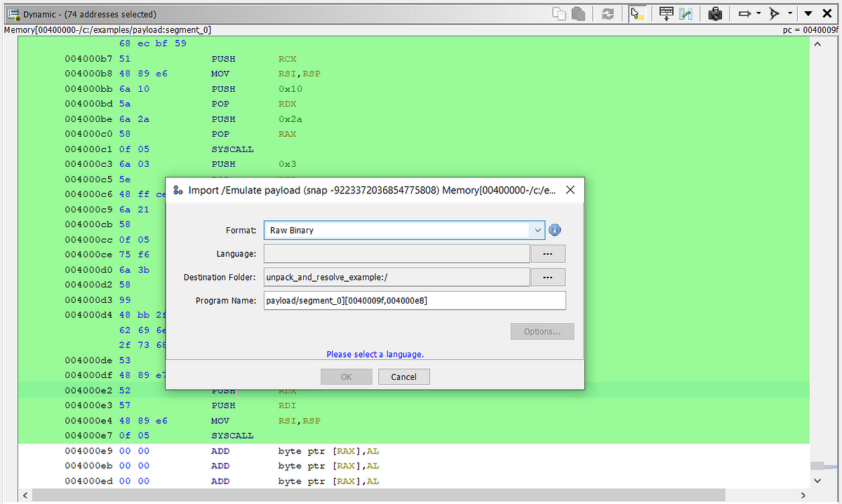Click the OK button in Import dialog

(347, 376)
